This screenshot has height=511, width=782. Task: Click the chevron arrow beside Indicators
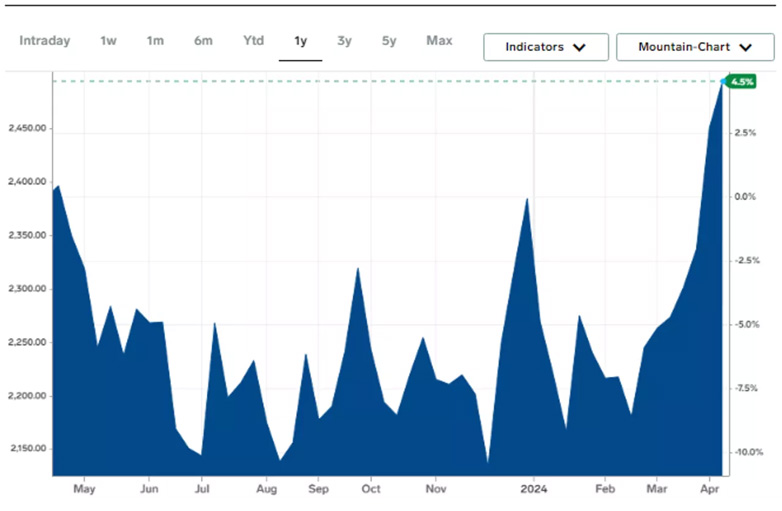pyautogui.click(x=577, y=47)
